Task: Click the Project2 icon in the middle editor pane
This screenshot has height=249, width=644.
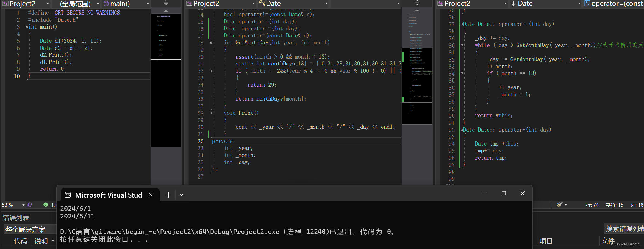Action: pos(189,3)
